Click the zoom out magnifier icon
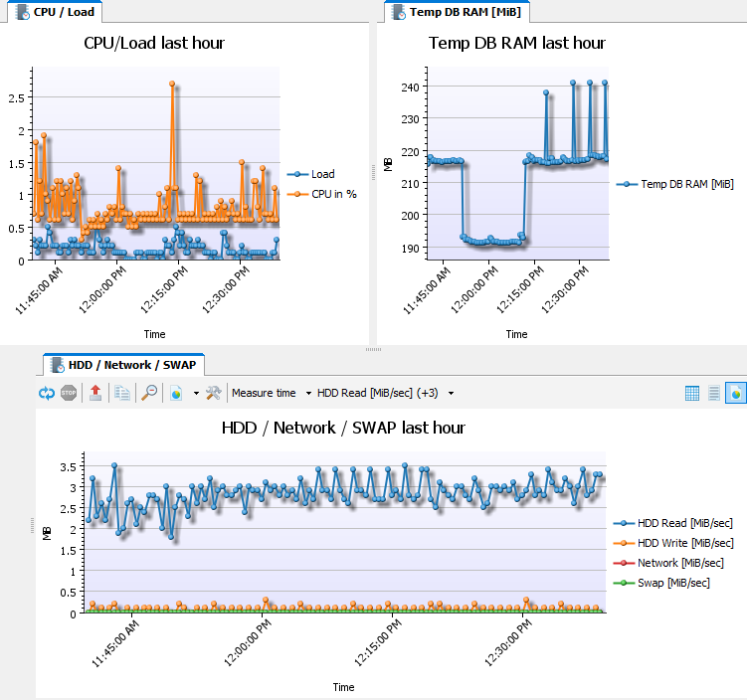The image size is (747, 700). tap(149, 393)
